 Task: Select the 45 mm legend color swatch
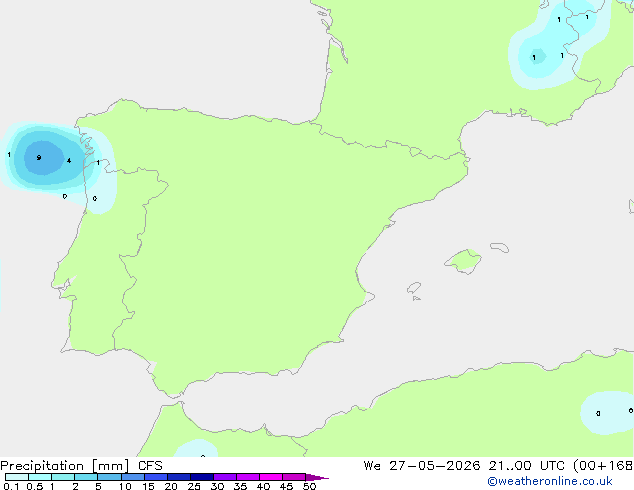click(x=294, y=477)
